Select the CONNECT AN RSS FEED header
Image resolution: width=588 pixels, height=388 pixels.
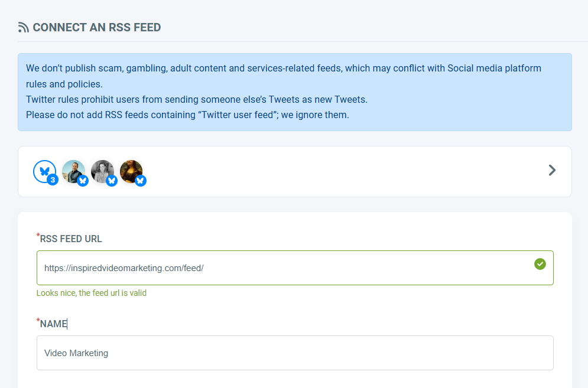point(96,27)
